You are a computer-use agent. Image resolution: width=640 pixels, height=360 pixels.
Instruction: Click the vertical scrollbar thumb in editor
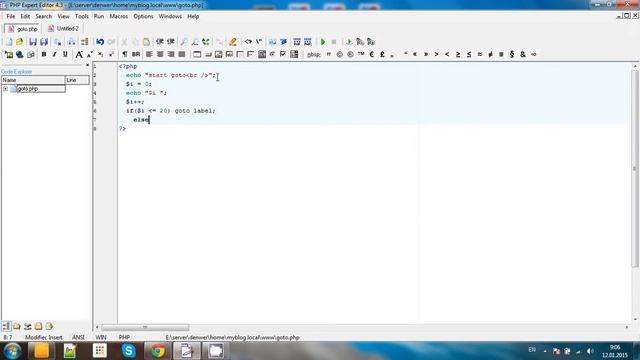[635, 168]
